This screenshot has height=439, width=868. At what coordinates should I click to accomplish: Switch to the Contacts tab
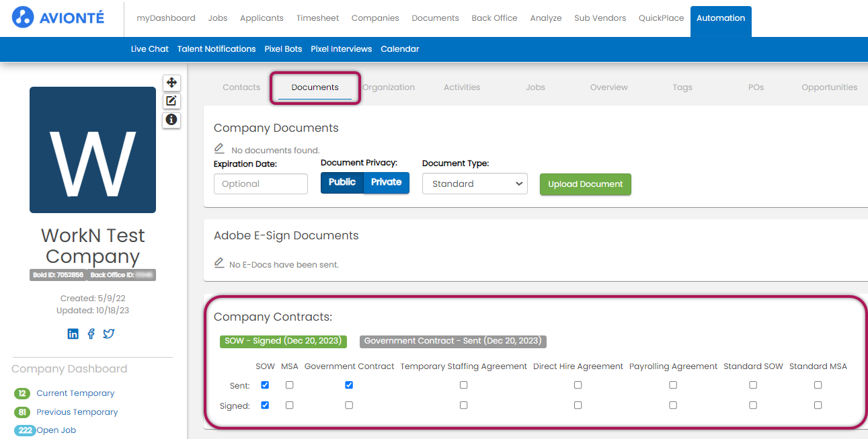coord(241,87)
